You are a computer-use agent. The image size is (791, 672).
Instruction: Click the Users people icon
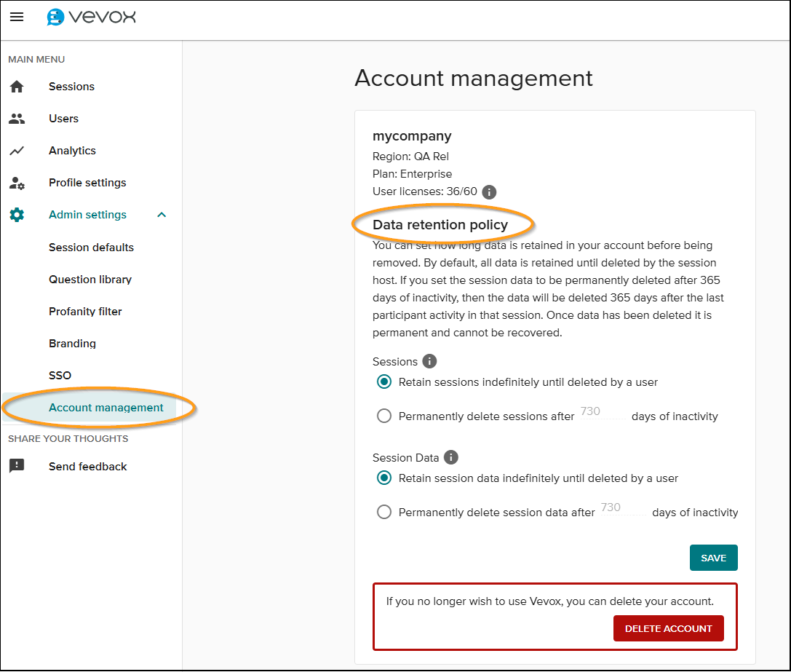17,119
